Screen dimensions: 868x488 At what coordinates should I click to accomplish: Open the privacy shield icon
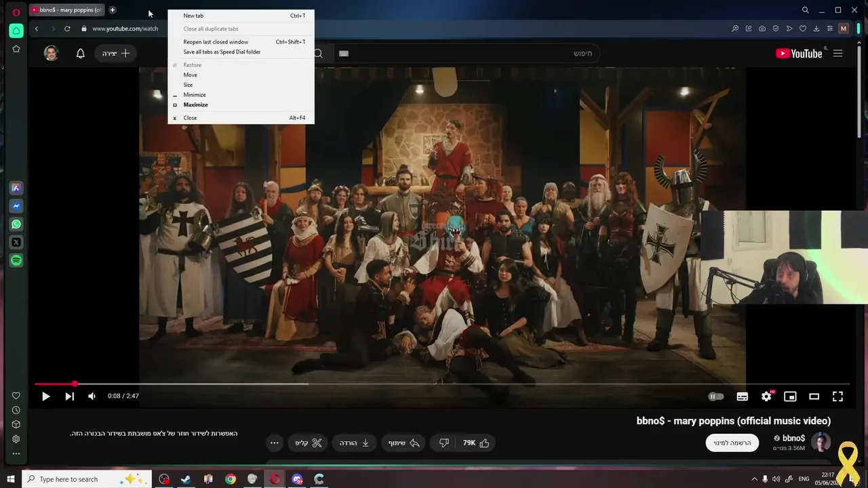coord(776,28)
